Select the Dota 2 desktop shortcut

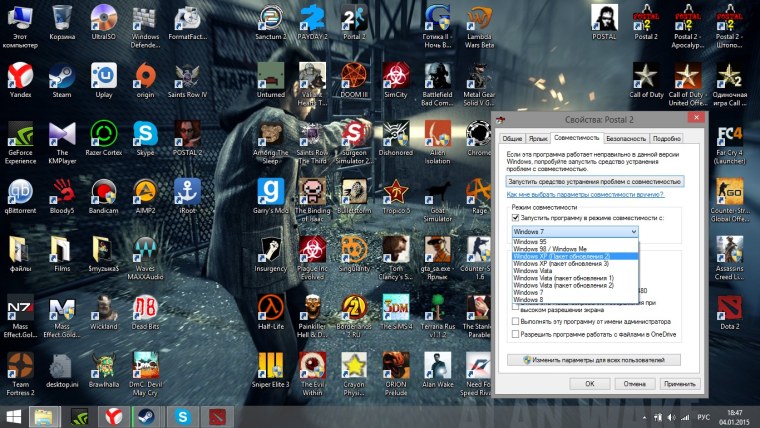tap(729, 307)
